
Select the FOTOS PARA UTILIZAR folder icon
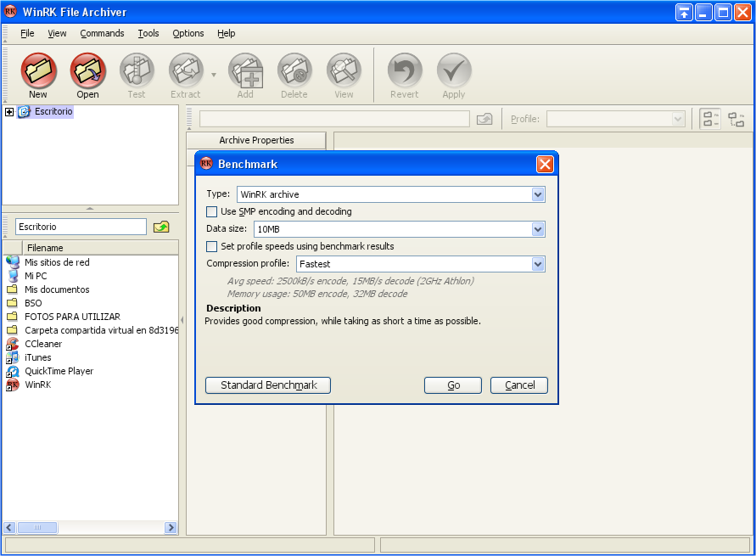click(x=13, y=317)
